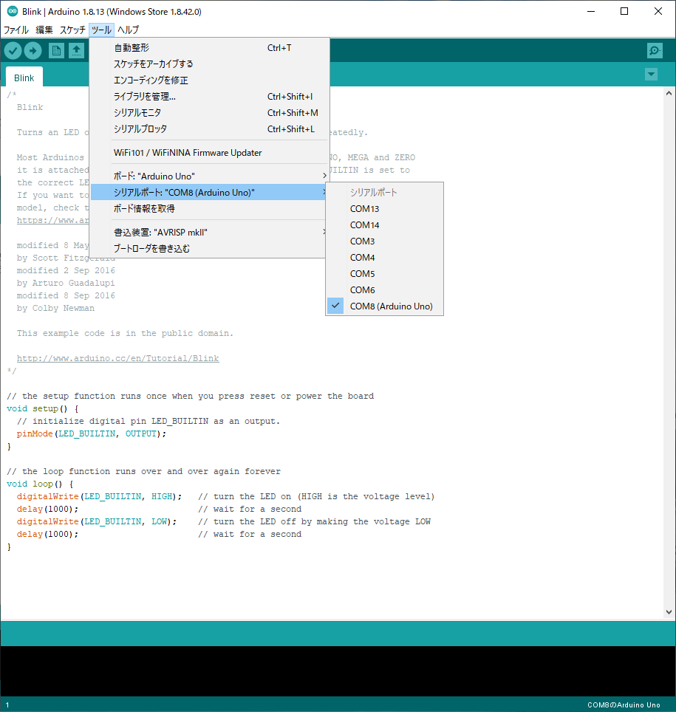Click the Arduino logo in title bar
The height and width of the screenshot is (712, 676).
click(12, 11)
